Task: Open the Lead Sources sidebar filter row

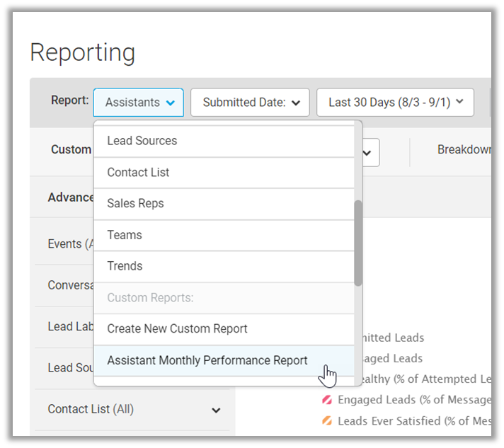Action: 69,368
